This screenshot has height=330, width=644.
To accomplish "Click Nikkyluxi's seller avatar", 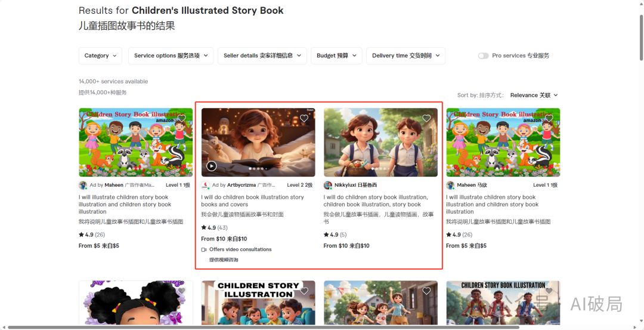I will [328, 185].
